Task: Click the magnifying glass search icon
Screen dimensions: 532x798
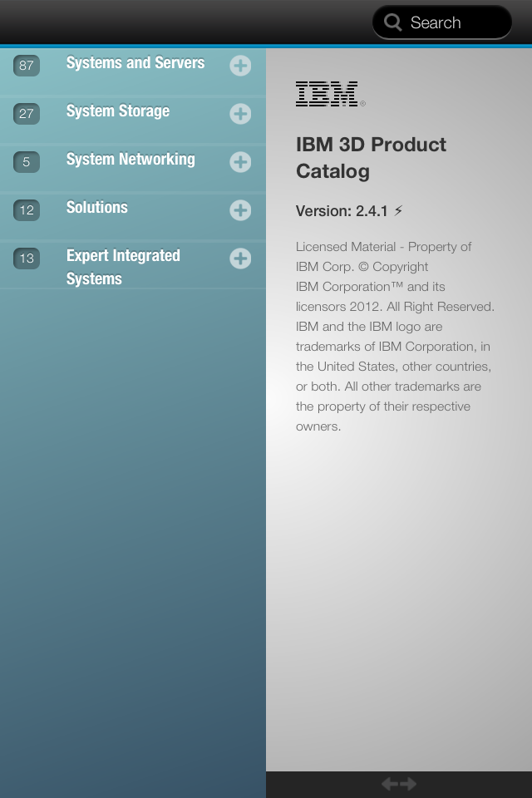Action: (393, 22)
